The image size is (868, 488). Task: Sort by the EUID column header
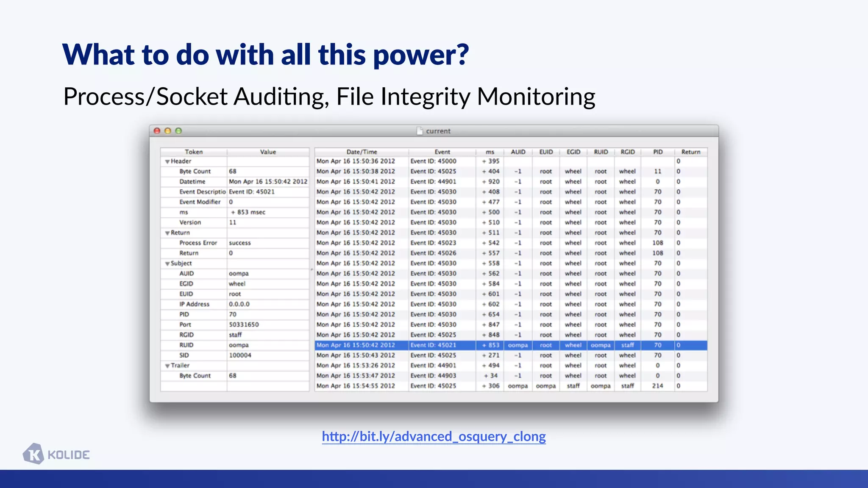point(546,152)
